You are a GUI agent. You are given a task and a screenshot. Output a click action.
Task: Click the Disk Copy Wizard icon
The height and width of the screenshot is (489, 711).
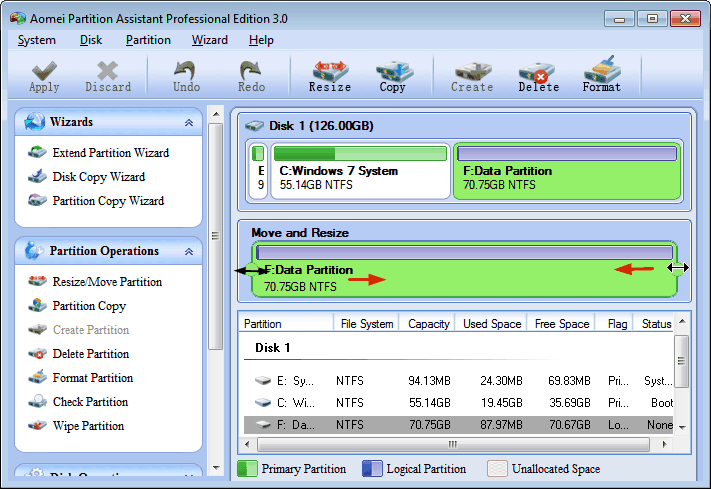(37, 176)
